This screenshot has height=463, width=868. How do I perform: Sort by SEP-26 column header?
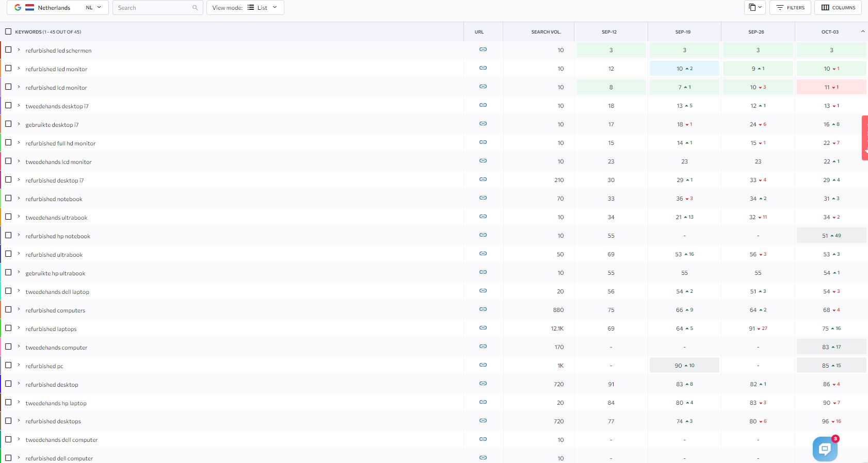click(756, 32)
